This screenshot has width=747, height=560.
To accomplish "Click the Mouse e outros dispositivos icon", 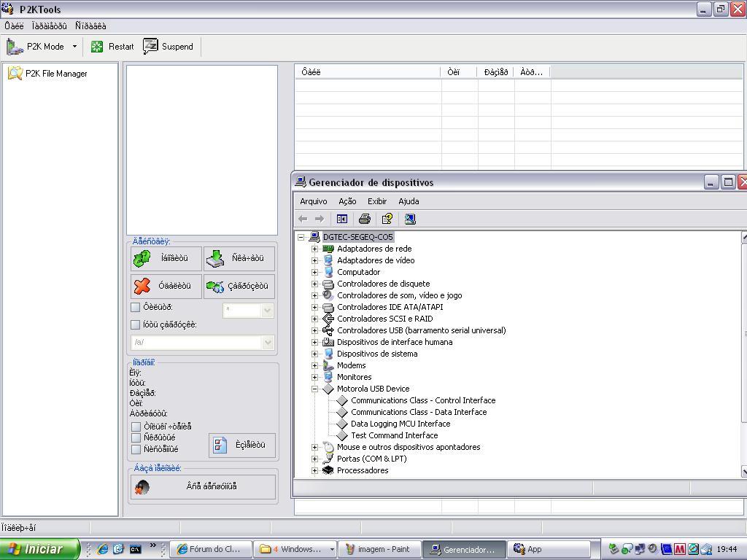I will pyautogui.click(x=328, y=447).
